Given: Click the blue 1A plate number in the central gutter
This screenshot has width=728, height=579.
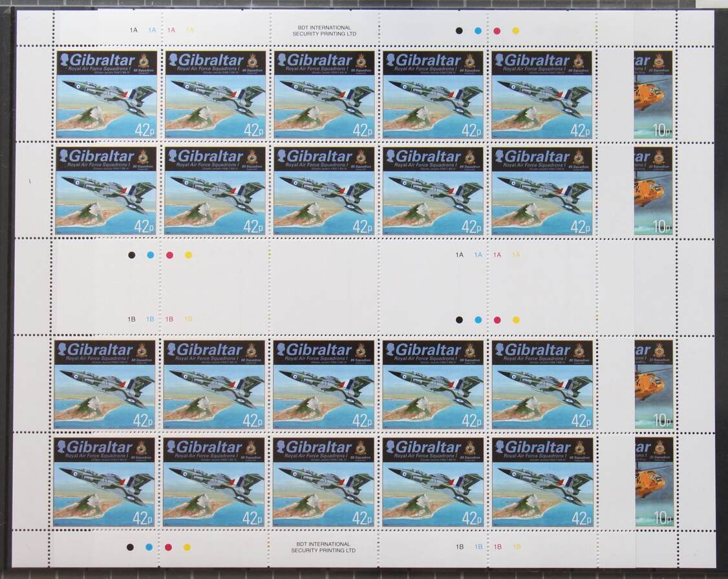Looking at the screenshot, I should (x=478, y=255).
